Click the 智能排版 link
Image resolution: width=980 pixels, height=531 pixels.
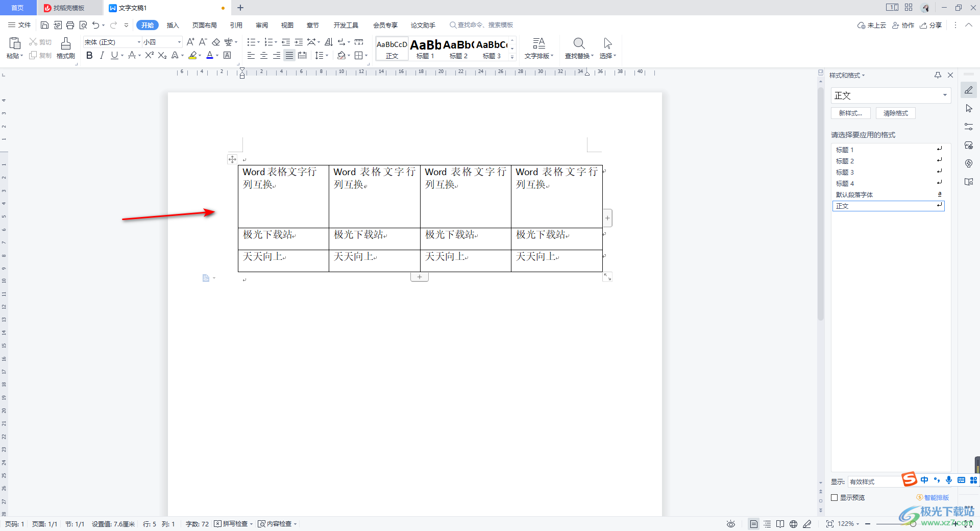click(x=933, y=497)
